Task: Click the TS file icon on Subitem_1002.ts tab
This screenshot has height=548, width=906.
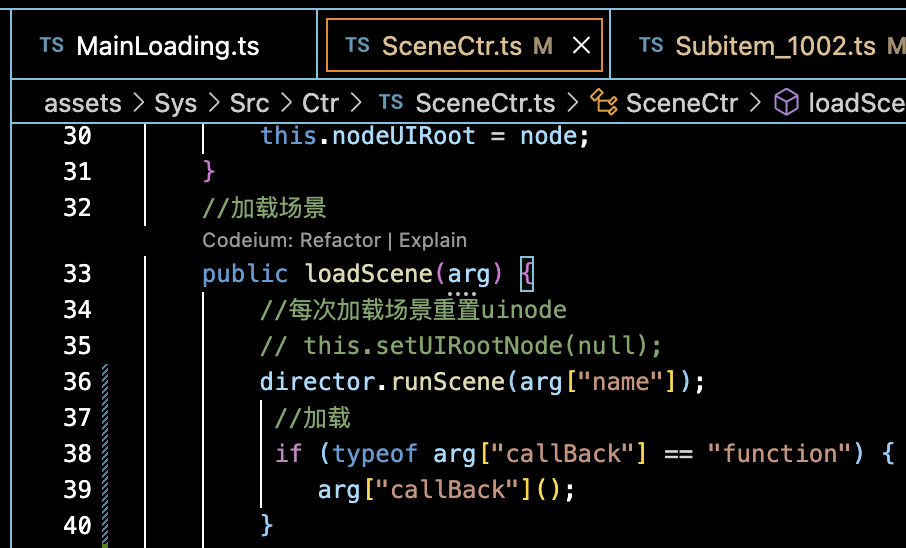Action: click(651, 46)
